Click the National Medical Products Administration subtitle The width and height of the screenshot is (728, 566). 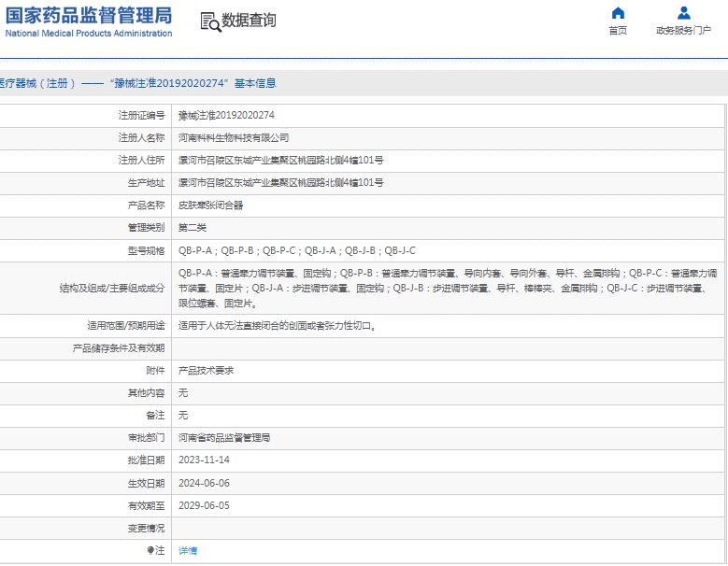pos(89,34)
